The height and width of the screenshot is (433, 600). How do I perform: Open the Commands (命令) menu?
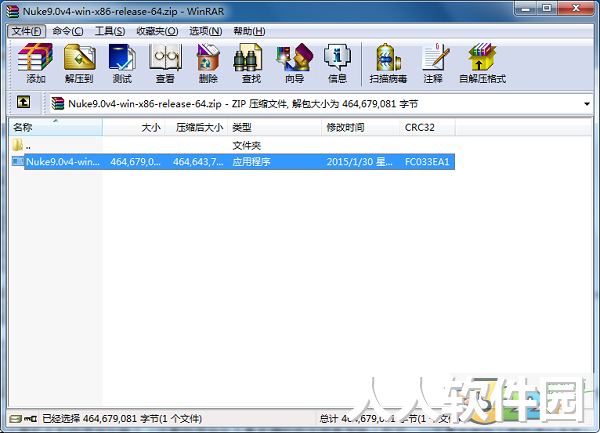coord(68,31)
